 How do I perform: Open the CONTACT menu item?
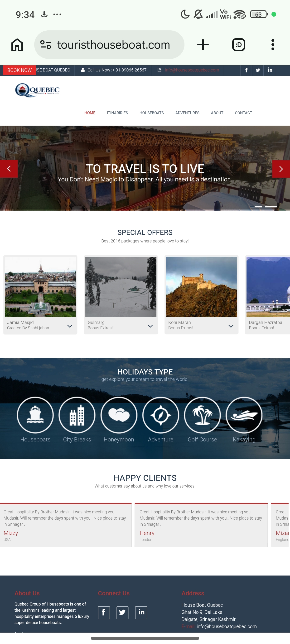pos(243,113)
